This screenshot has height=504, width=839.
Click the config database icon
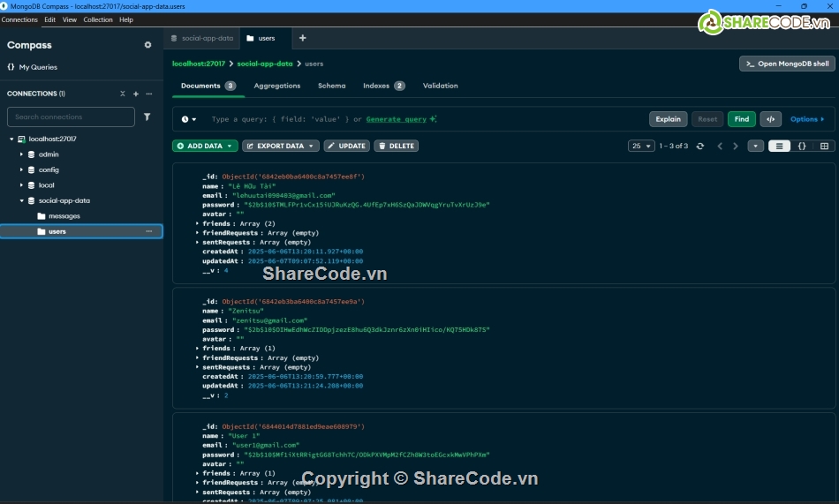click(x=32, y=169)
